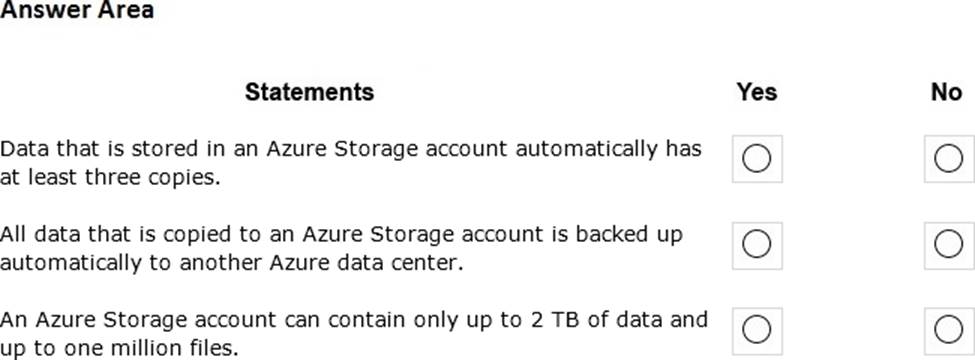Screen dimensions: 975x360
Task: Click the text 'up to one million files.'
Action: (119, 349)
